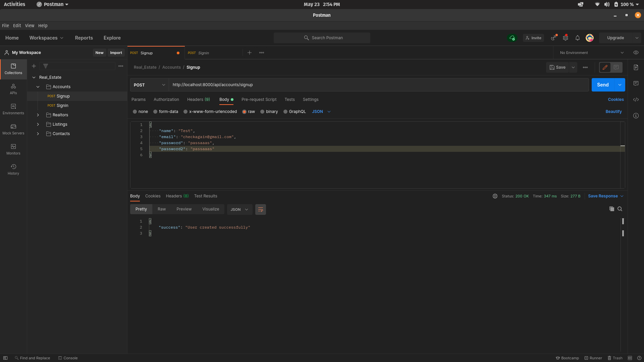Open Mock Servers in sidebar
The width and height of the screenshot is (644, 362).
(13, 129)
